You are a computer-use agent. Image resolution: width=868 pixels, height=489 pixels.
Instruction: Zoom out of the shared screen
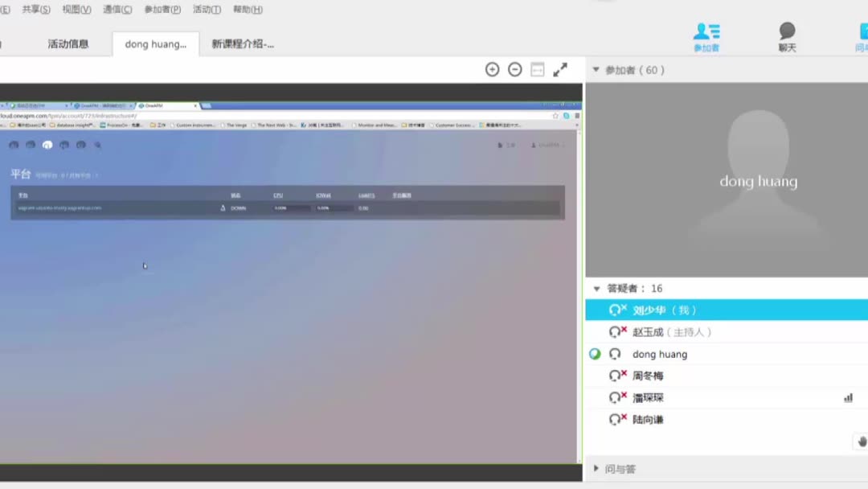514,69
